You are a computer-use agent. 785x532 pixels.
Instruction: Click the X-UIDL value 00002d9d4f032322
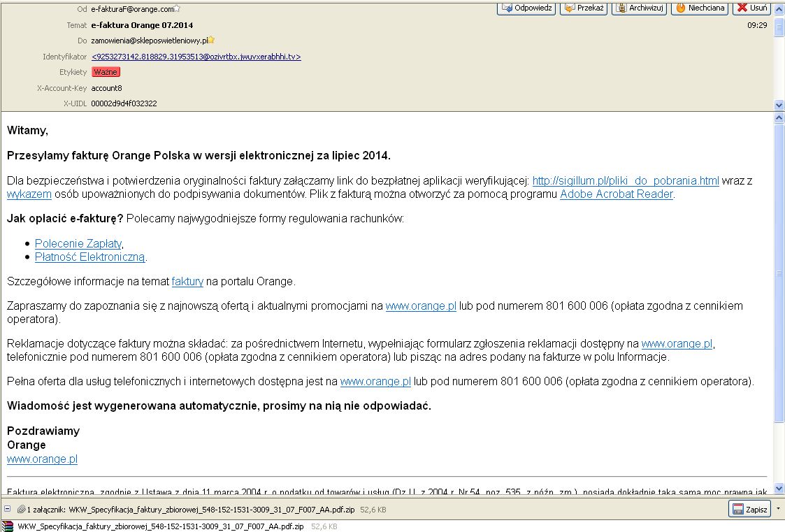pos(124,103)
